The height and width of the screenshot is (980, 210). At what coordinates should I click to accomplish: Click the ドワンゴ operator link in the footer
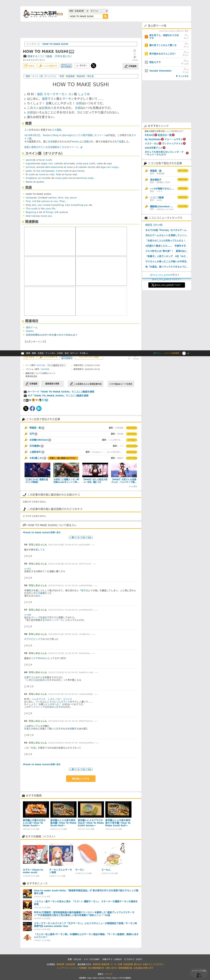pyautogui.click(x=109, y=974)
